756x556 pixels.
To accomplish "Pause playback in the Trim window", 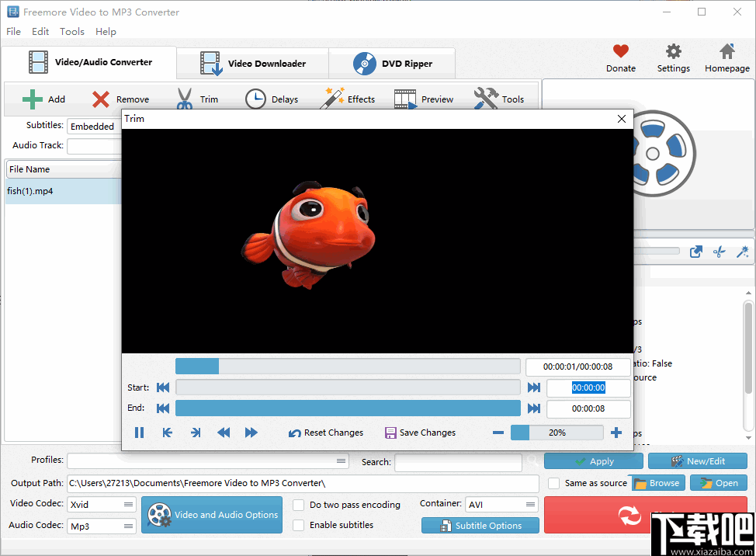I will point(139,433).
